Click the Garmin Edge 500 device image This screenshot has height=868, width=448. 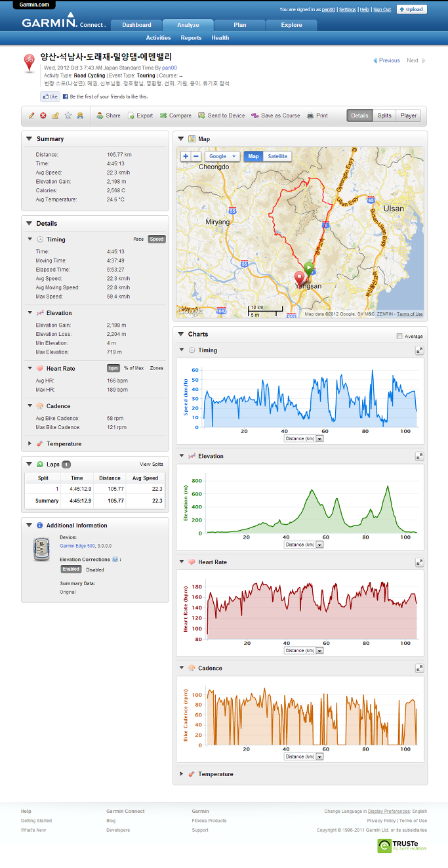coord(41,549)
